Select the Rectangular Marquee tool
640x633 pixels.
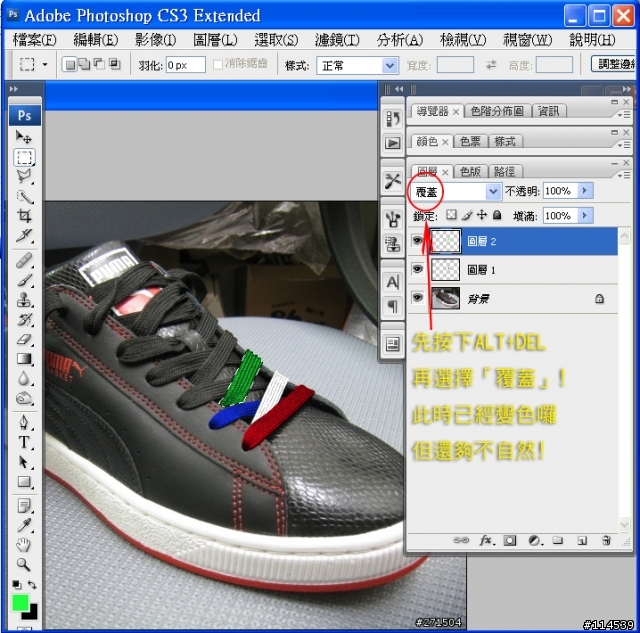tap(24, 157)
